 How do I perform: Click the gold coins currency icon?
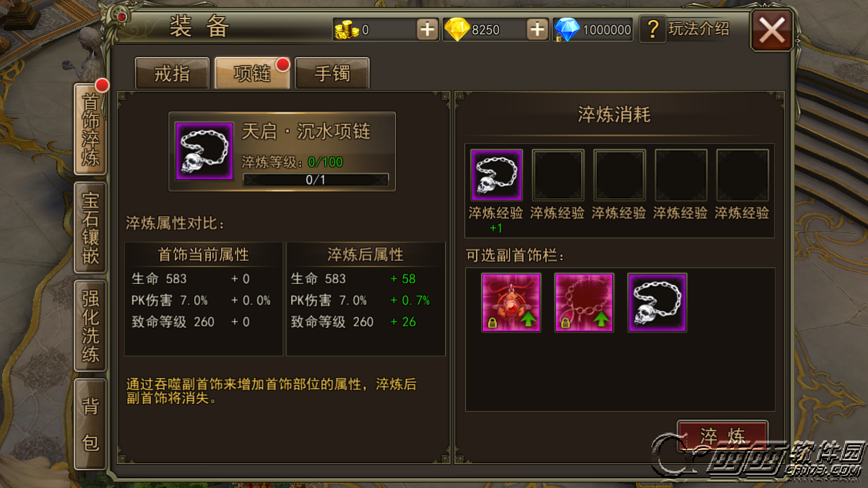click(347, 29)
